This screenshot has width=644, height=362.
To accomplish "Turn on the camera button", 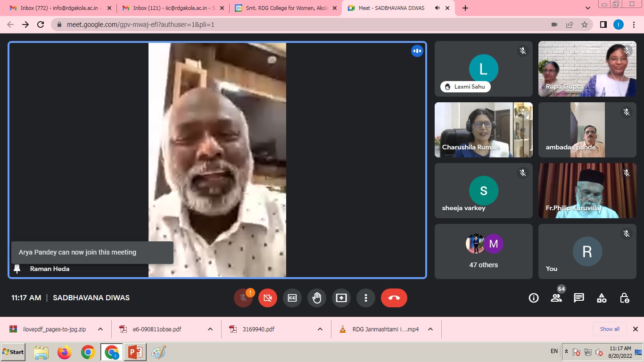I will click(x=268, y=298).
